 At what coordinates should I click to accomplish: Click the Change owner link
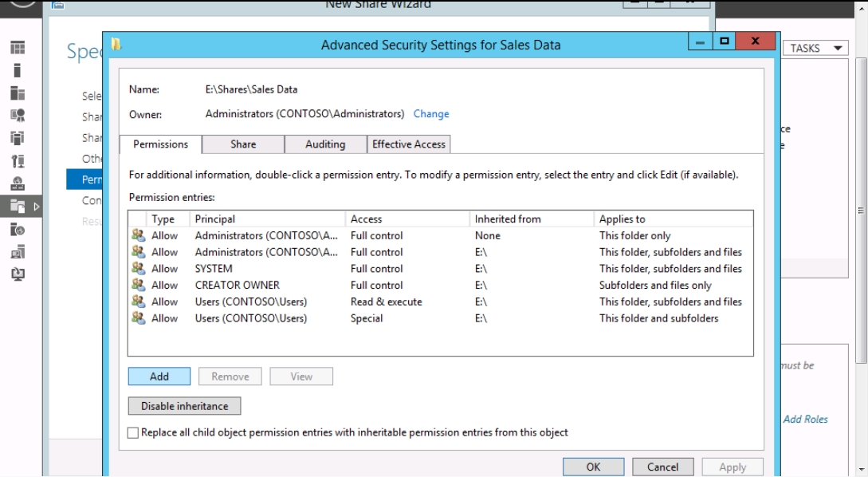pyautogui.click(x=431, y=113)
